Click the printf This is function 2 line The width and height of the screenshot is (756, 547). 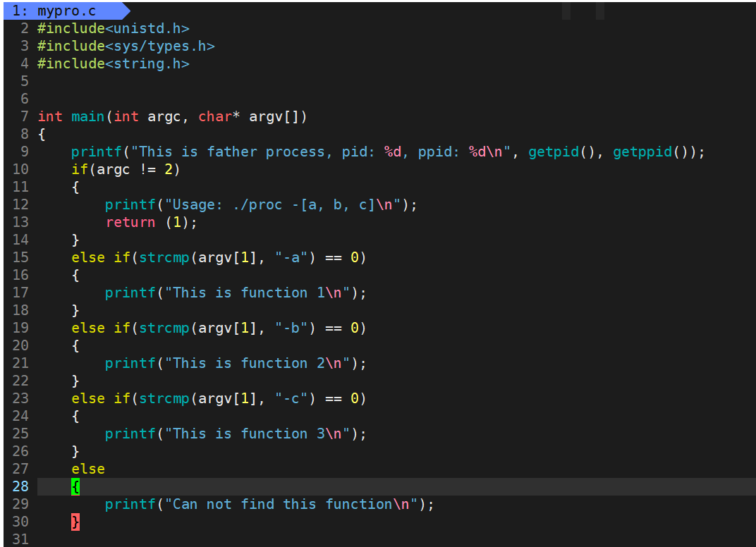point(236,363)
